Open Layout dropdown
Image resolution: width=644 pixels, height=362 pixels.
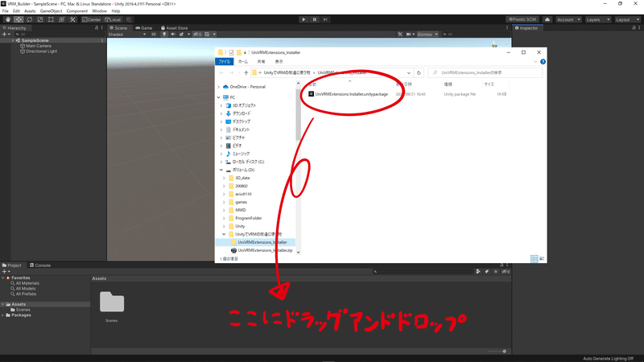(x=627, y=19)
